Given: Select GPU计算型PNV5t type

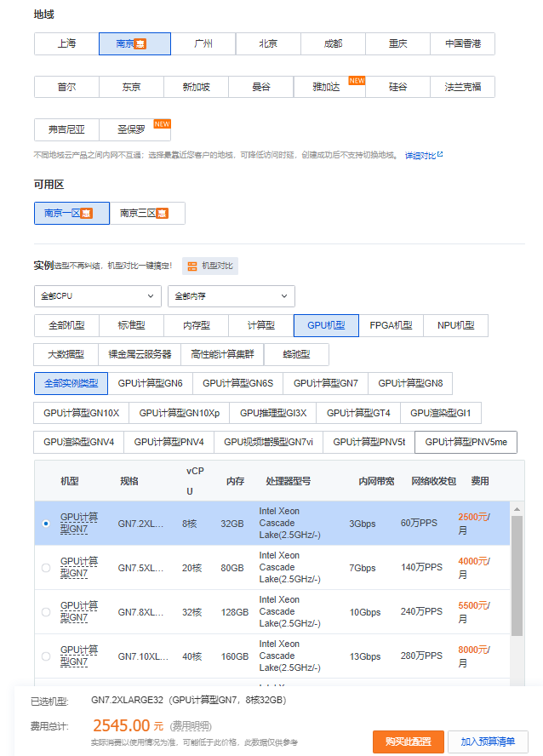Looking at the screenshot, I should point(369,442).
